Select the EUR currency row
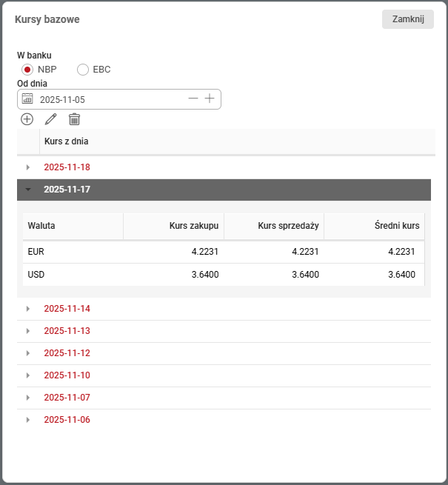This screenshot has height=485, width=448. click(x=222, y=252)
